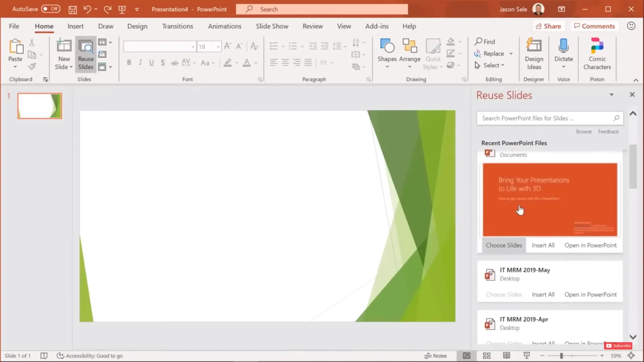Reset the slide layout icon
The image size is (644, 362).
pyautogui.click(x=102, y=54)
